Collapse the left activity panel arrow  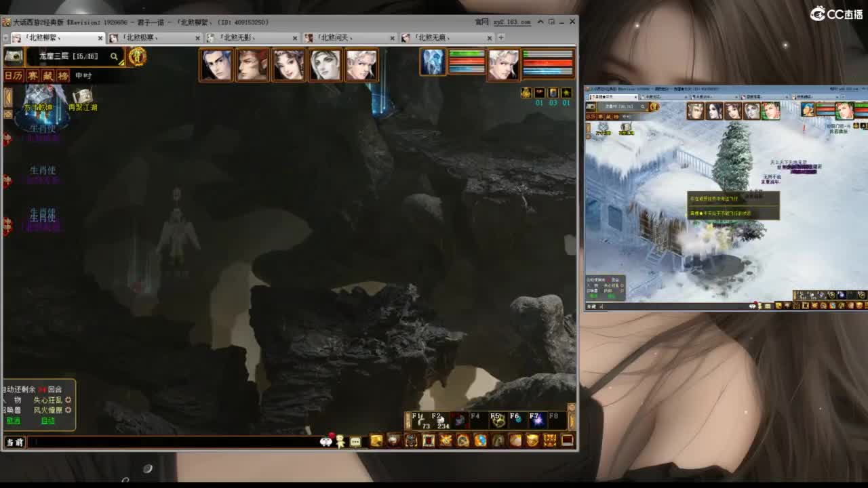click(7, 97)
